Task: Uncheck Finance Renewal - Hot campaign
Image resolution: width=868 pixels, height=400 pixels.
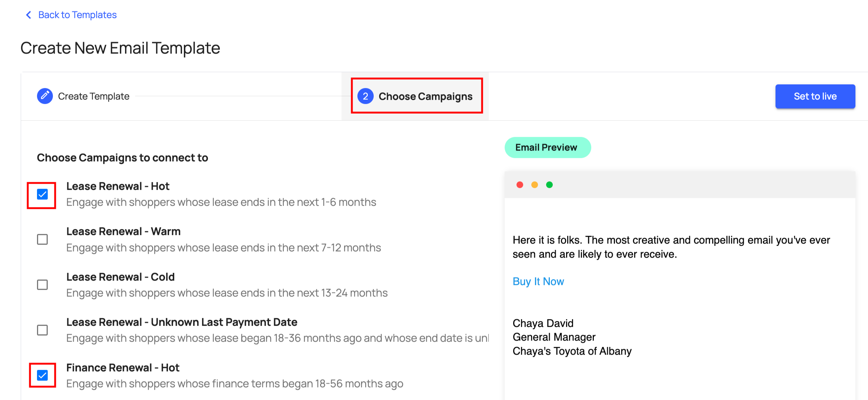Action: pos(42,375)
